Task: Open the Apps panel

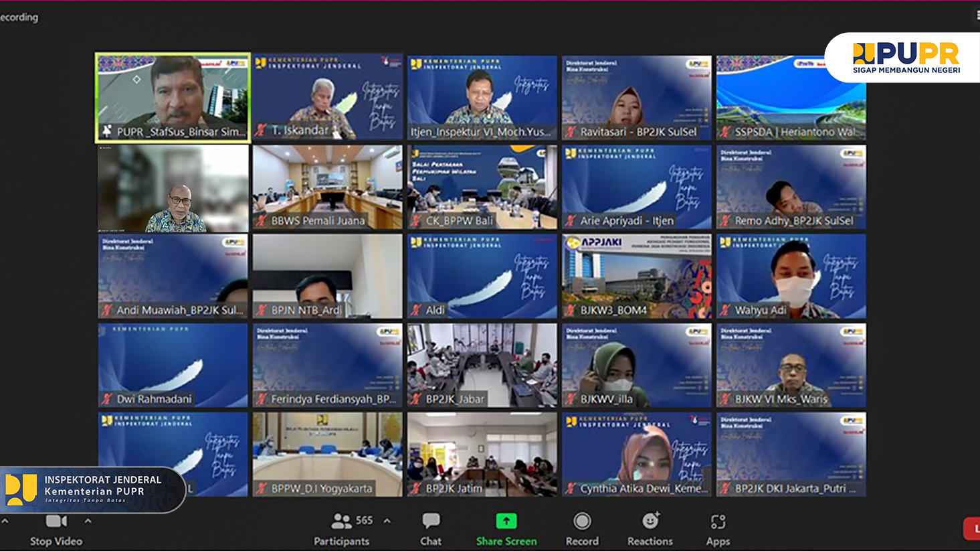Action: (x=718, y=530)
